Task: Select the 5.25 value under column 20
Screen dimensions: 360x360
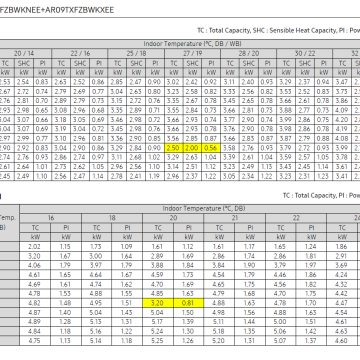Action: tap(158, 341)
